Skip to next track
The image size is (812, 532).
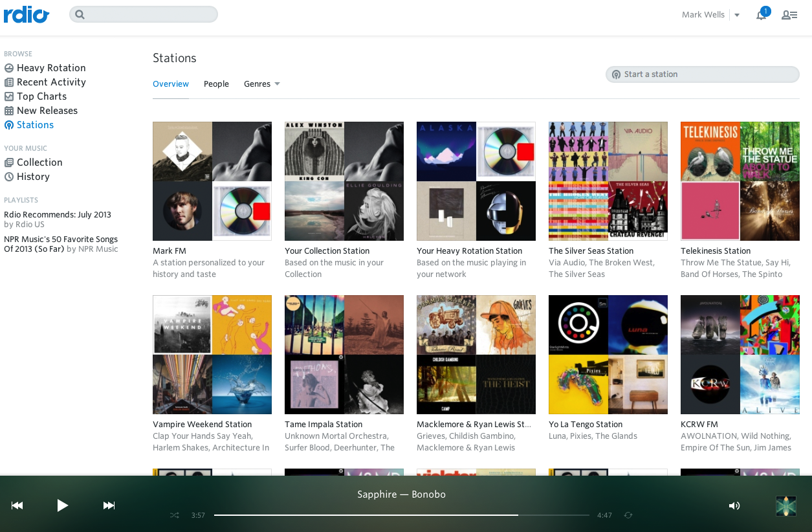point(109,505)
